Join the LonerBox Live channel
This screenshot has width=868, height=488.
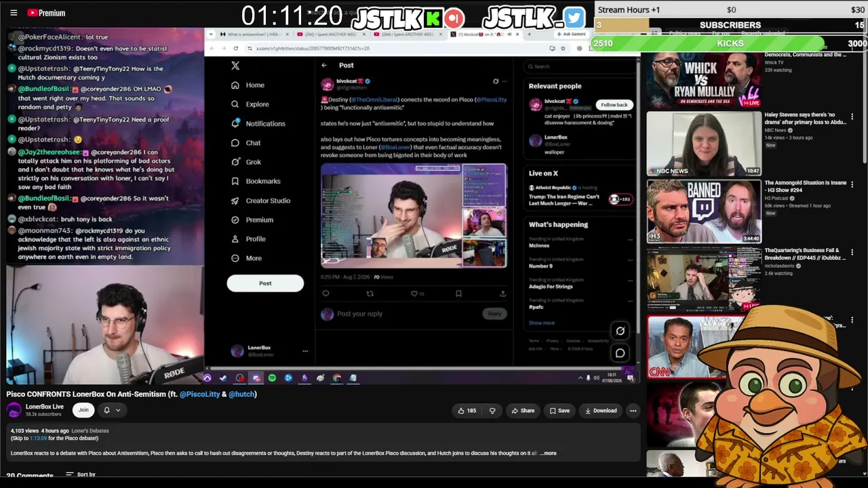pos(83,410)
